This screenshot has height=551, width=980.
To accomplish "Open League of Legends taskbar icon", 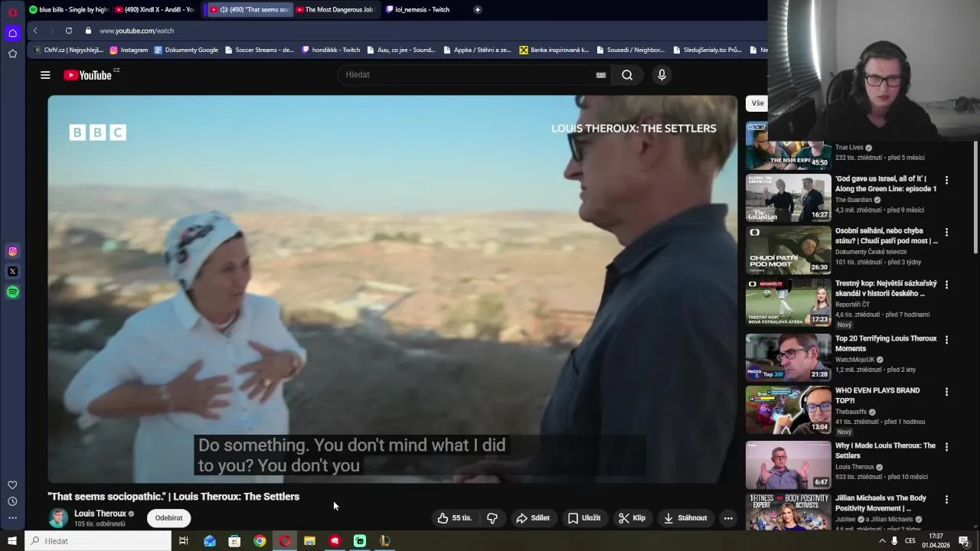I will (385, 541).
